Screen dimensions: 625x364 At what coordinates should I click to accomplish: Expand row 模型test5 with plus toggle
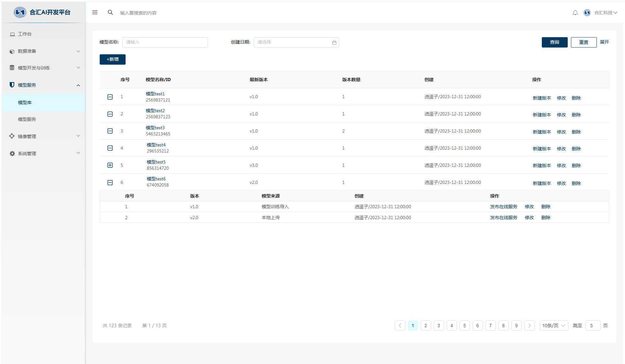click(x=110, y=165)
